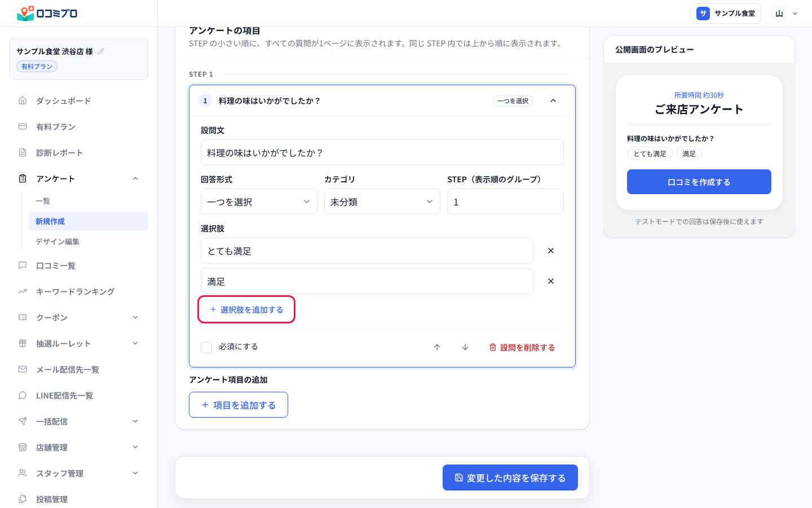
Task: Remove the とても満足 choice with X
Action: (x=551, y=251)
